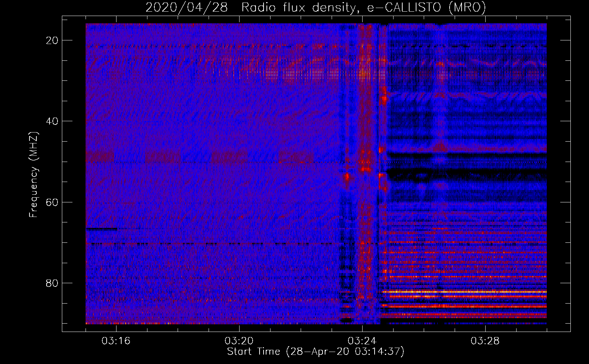Select the 'Frequency (MHZ)' axis label
Image resolution: width=589 pixels, height=364 pixels.
(33, 175)
